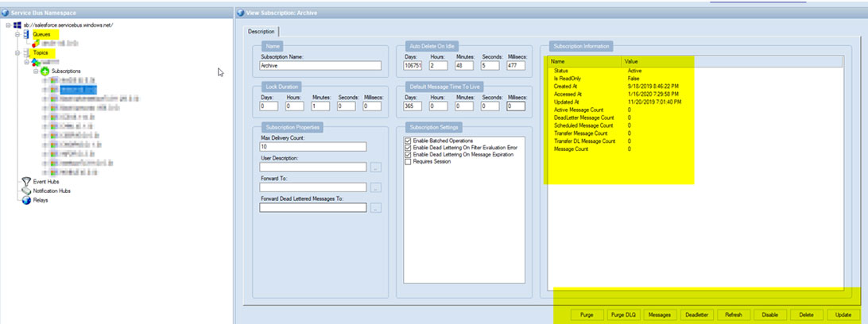Image resolution: width=868 pixels, height=324 pixels.
Task: Click the namespace root Windows icon
Action: (x=17, y=25)
